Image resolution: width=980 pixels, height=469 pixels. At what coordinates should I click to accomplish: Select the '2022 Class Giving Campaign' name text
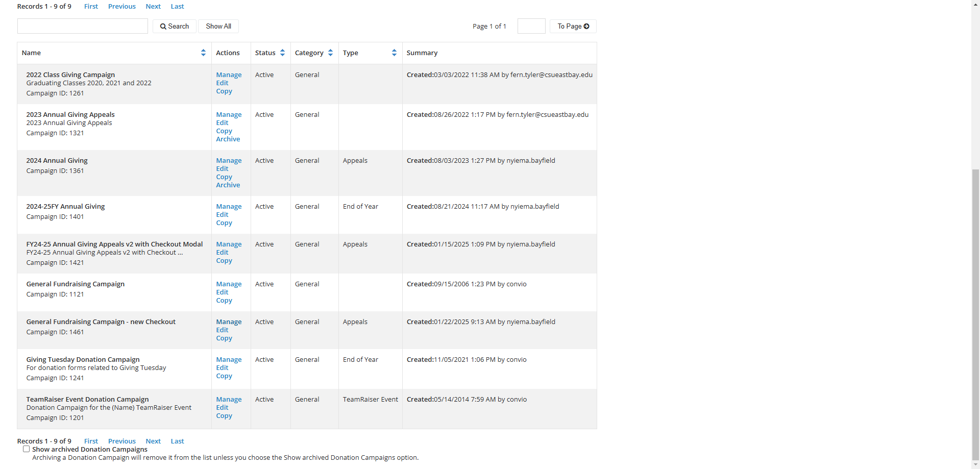click(x=70, y=75)
